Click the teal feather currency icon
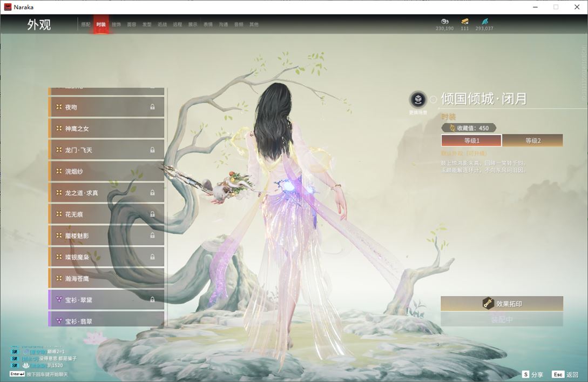 (484, 22)
